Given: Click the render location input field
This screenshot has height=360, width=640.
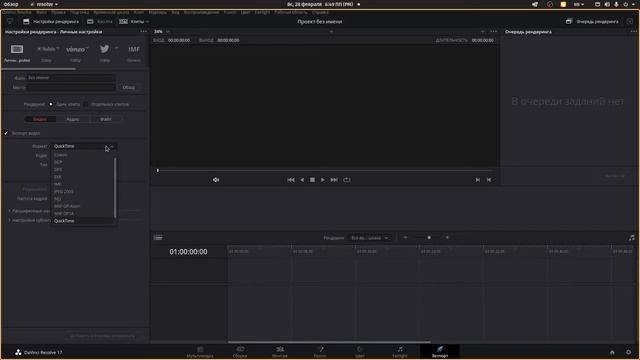Looking at the screenshot, I should tap(71, 87).
